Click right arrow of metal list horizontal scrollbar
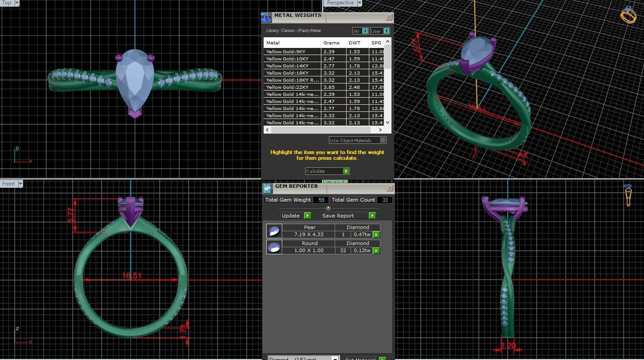Viewport: 644px width, 360px height. tap(380, 130)
